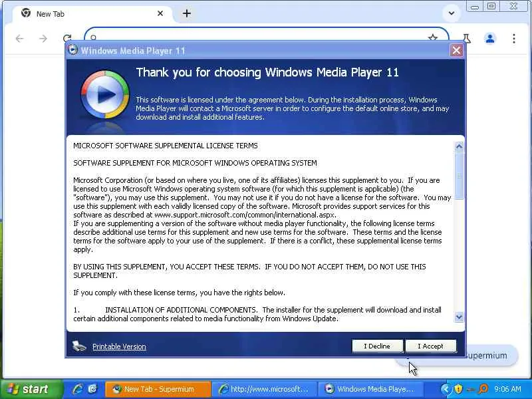This screenshot has height=399, width=532.
Task: Open the Windows Start menu
Action: pos(31,389)
